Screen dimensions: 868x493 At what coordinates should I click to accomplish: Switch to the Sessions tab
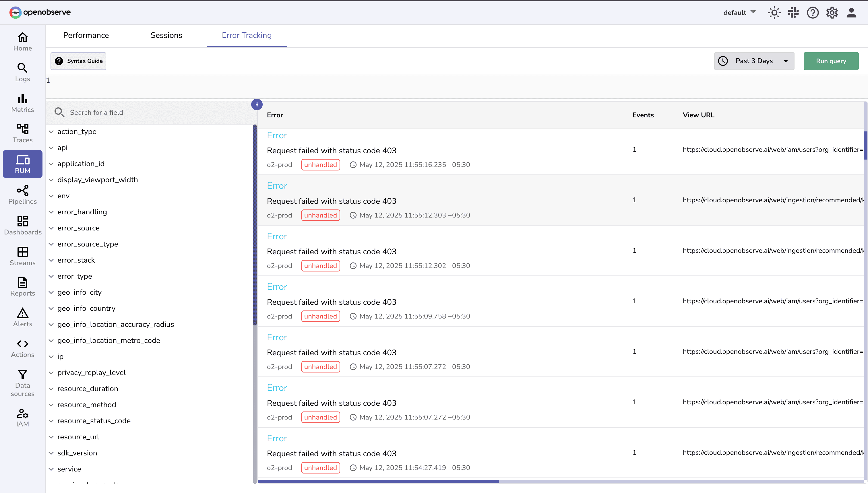pyautogui.click(x=166, y=35)
